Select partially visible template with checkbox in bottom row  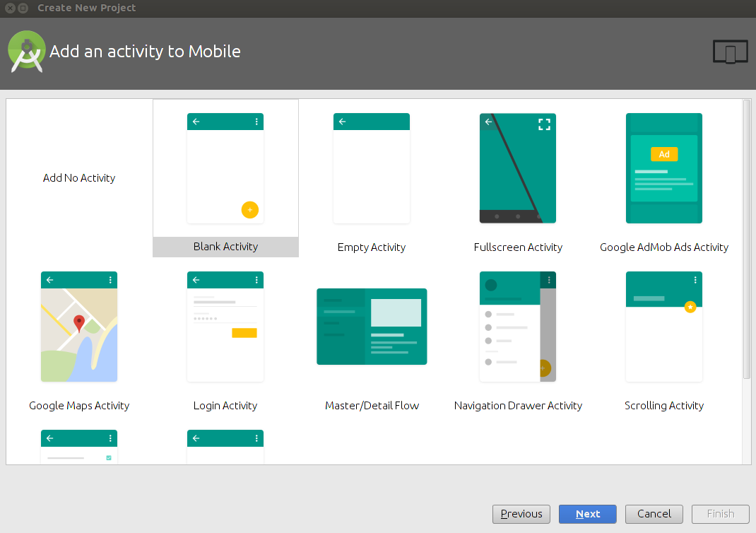pos(79,447)
